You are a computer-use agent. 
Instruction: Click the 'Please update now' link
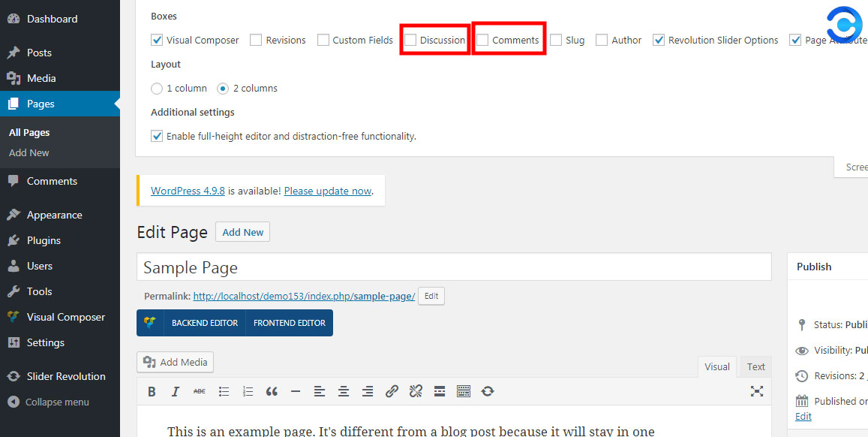[328, 191]
